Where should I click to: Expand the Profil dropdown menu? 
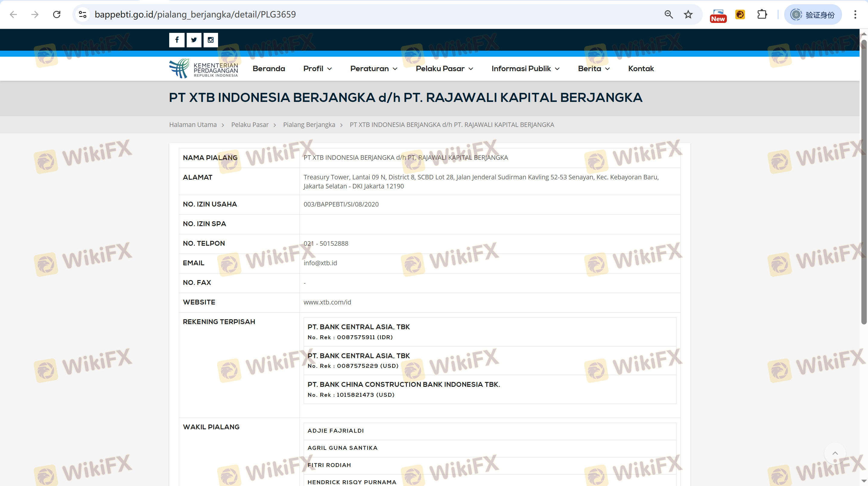click(x=317, y=69)
